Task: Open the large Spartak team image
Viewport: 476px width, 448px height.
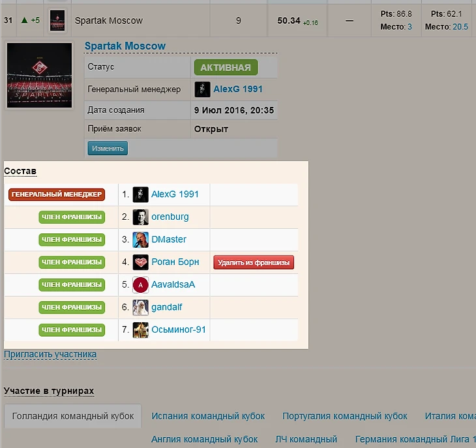Action: point(40,76)
